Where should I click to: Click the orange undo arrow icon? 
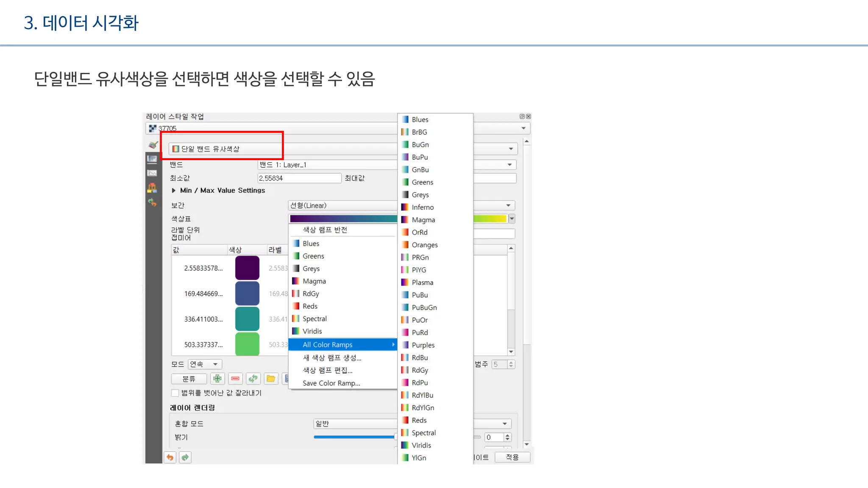coord(170,457)
